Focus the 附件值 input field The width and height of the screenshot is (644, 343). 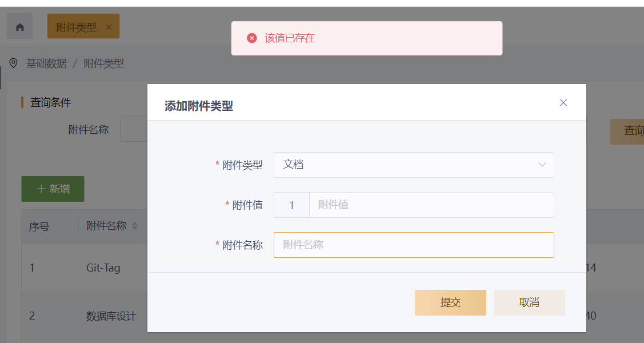431,205
